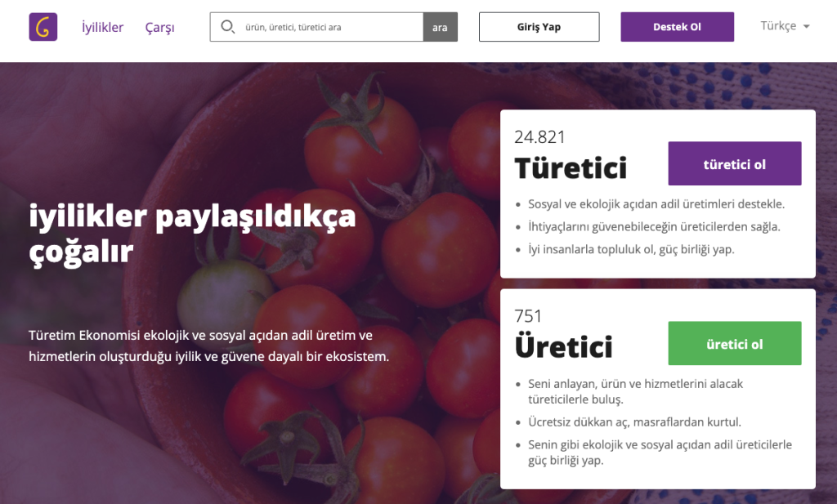The width and height of the screenshot is (837, 504).
Task: Click the iyilikler paylaşıldıkça çoğalır headline
Action: click(x=192, y=234)
